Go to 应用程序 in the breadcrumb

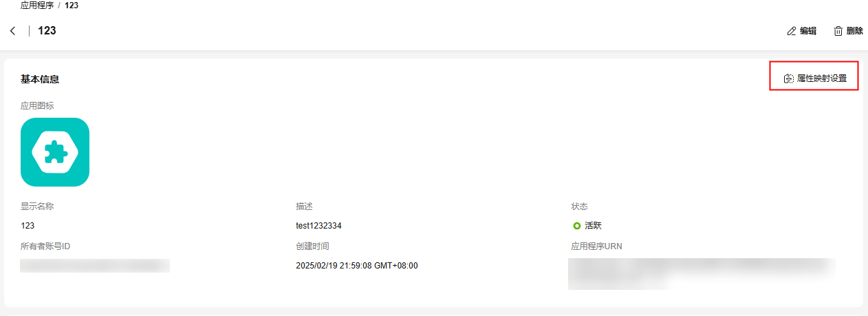39,5
